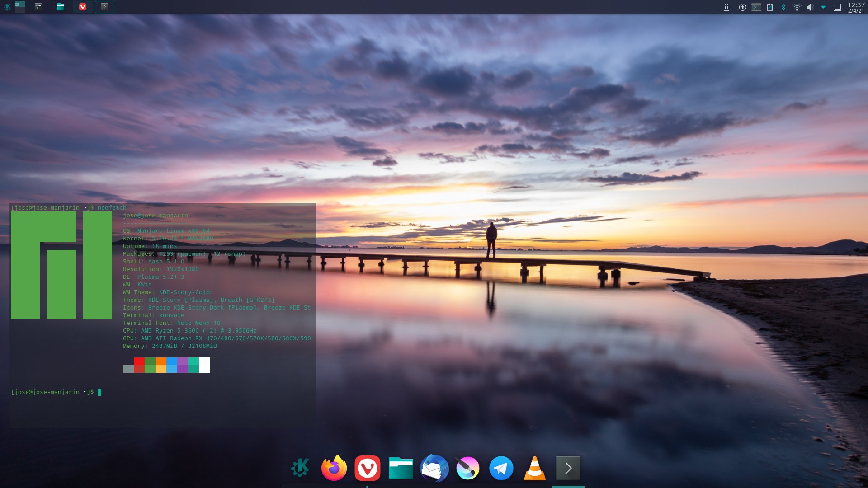Switch to the Vivaldi task in top panel
Screen dimensions: 868x488
[x=83, y=7]
